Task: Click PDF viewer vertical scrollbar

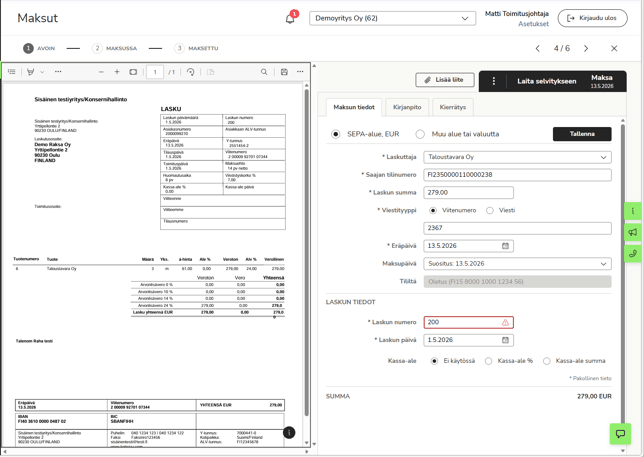Action: (306, 253)
